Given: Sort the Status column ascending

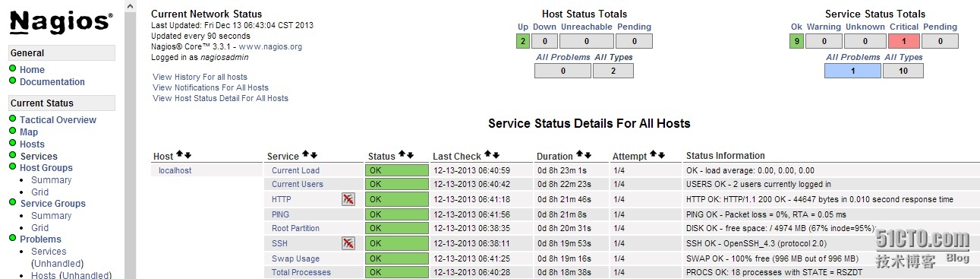Looking at the screenshot, I should (x=402, y=155).
